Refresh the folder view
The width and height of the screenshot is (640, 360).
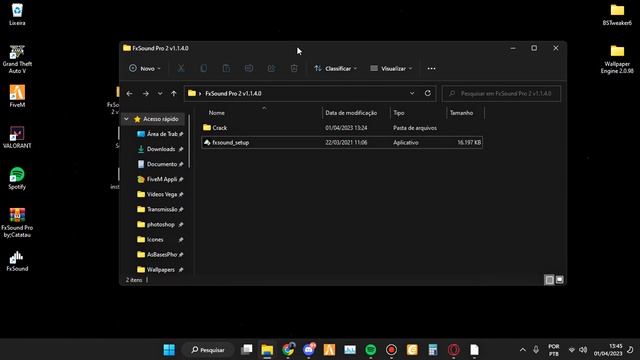point(427,93)
